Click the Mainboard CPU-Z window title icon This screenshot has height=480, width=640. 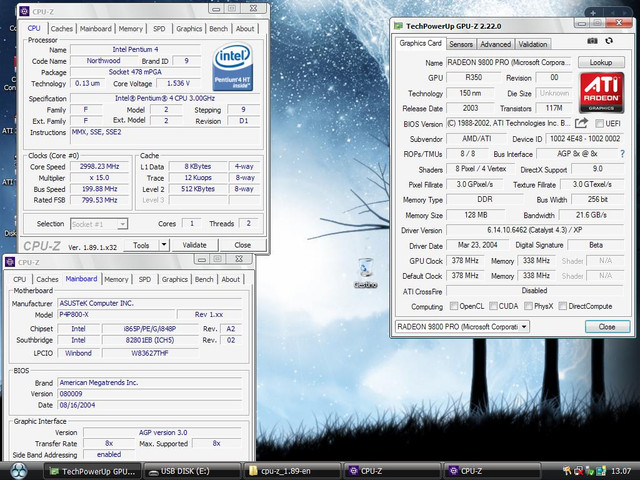coord(11,262)
